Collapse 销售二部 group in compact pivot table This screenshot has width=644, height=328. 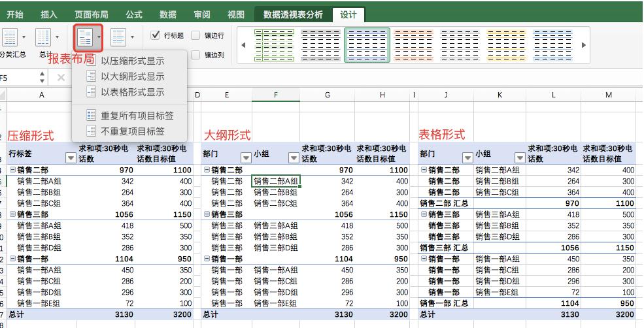click(12, 170)
